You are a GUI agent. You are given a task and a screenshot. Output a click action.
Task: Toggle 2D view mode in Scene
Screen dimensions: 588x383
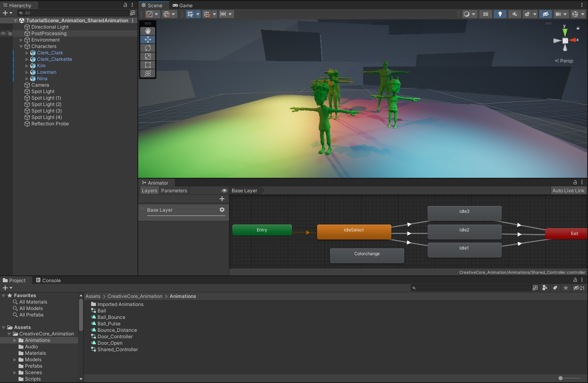pyautogui.click(x=486, y=14)
